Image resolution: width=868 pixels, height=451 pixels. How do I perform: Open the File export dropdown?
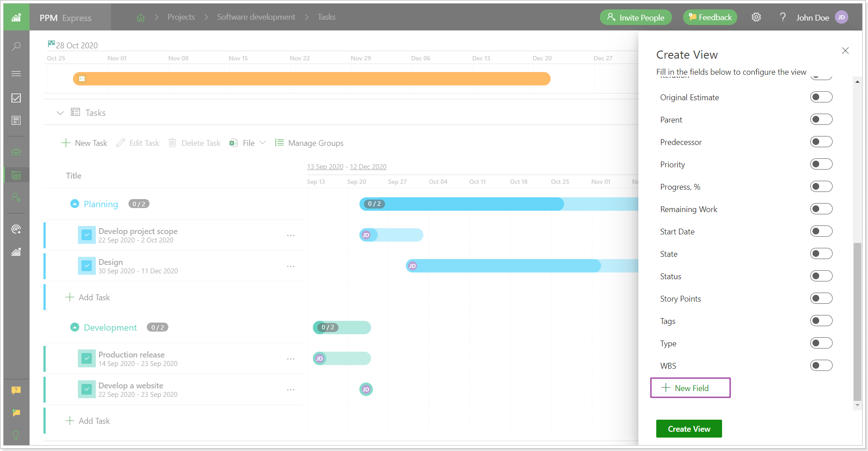(x=263, y=142)
